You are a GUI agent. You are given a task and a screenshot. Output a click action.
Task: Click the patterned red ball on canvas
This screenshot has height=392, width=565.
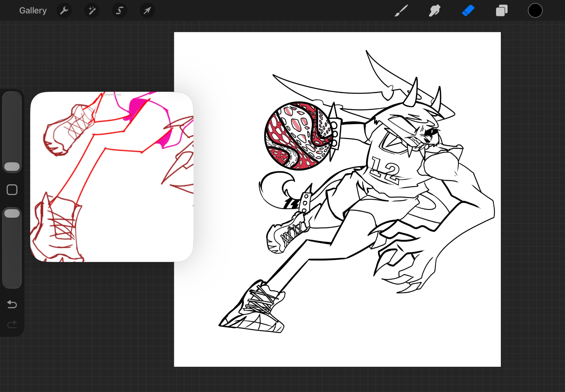298,136
